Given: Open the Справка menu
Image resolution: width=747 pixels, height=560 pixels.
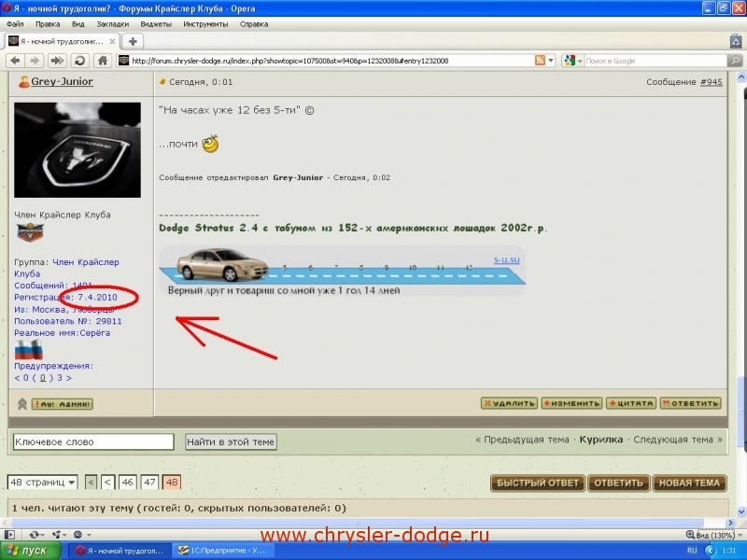Looking at the screenshot, I should coord(254,24).
